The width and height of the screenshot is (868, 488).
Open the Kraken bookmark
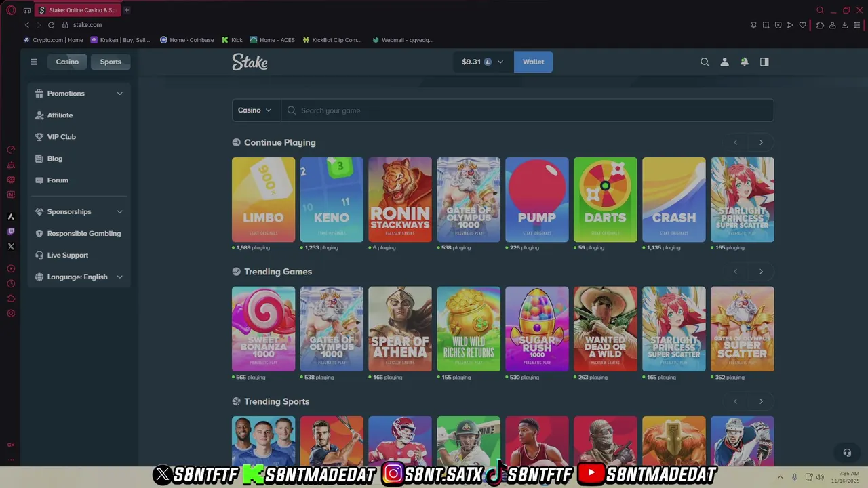(120, 40)
